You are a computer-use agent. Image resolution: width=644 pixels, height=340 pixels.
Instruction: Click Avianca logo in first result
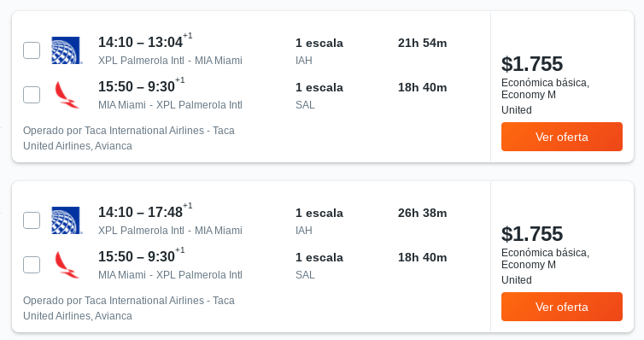click(67, 95)
